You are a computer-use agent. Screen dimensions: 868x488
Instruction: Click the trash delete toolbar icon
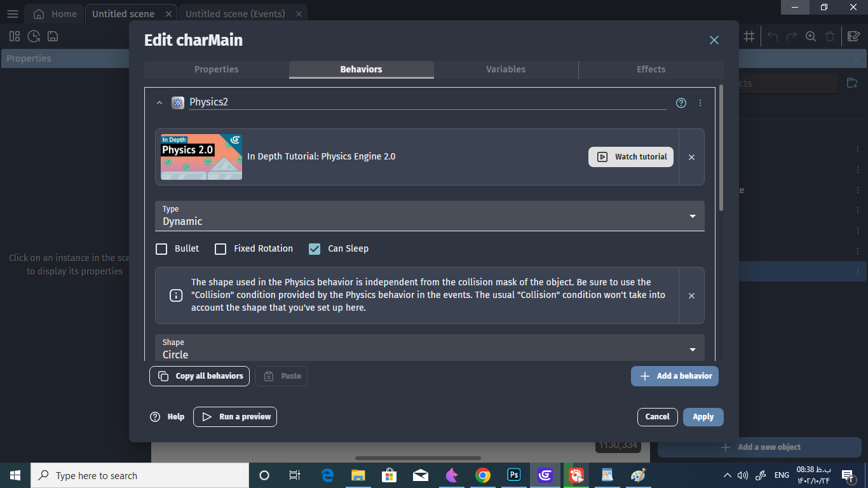830,36
